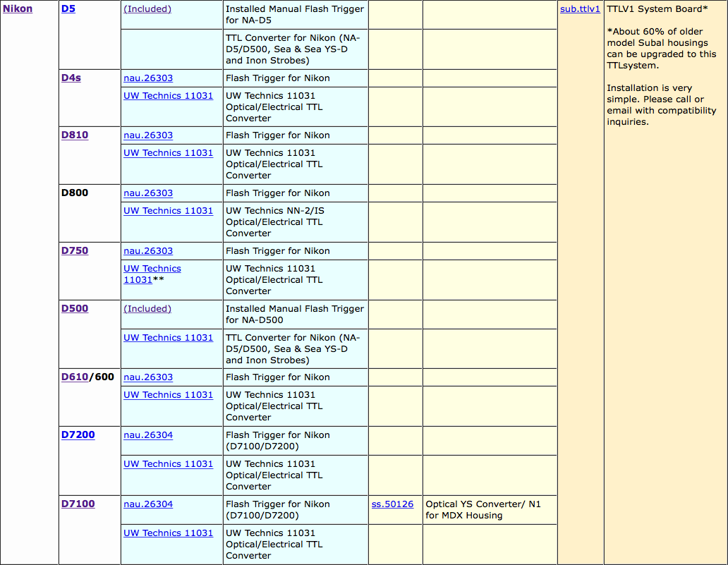Viewport: 728px width, 565px height.
Task: Click 'Flash Trigger for Nikon' in D810 row
Action: click(x=278, y=135)
